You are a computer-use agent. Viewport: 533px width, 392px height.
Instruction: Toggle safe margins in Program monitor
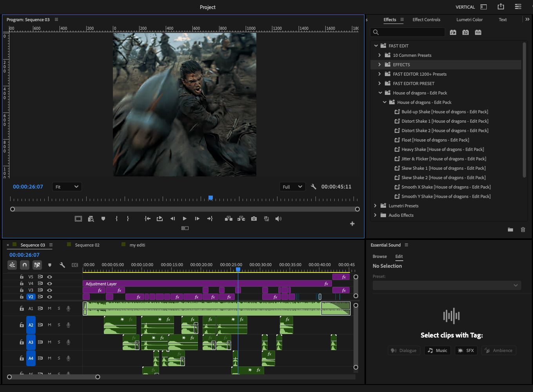(78, 219)
